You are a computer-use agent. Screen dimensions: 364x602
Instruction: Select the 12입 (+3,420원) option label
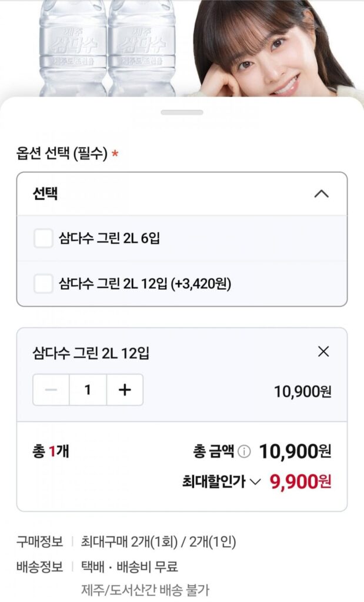145,284
